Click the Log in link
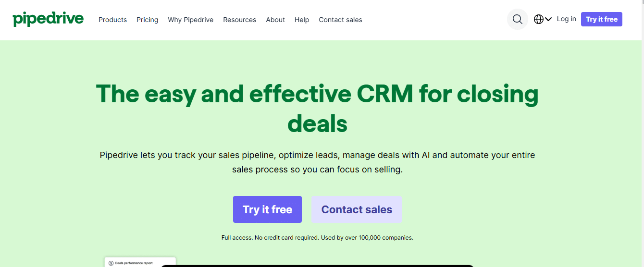 566,19
